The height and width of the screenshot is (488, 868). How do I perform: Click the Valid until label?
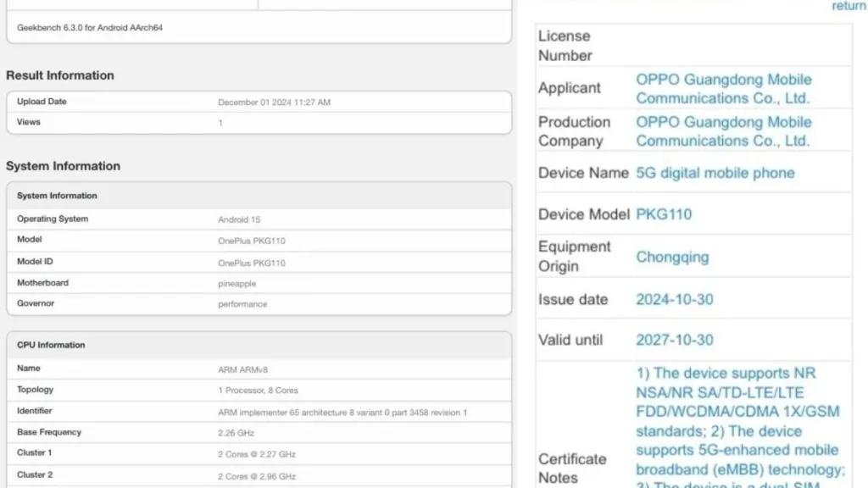(x=570, y=341)
